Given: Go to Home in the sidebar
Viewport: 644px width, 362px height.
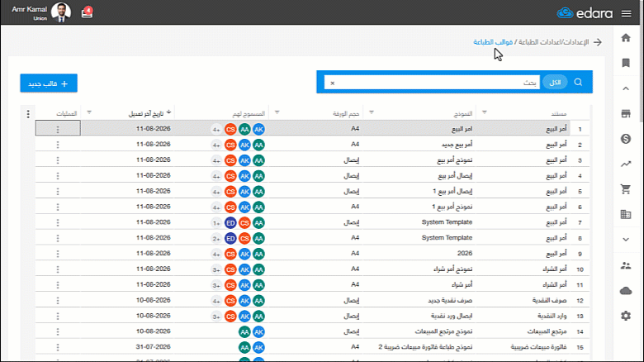Looking at the screenshot, I should pos(626,38).
